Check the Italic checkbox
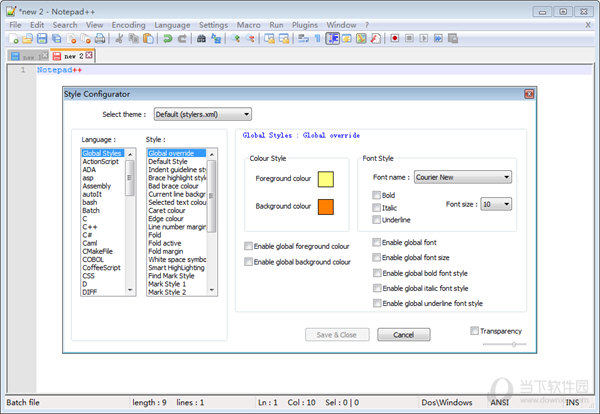 point(377,208)
